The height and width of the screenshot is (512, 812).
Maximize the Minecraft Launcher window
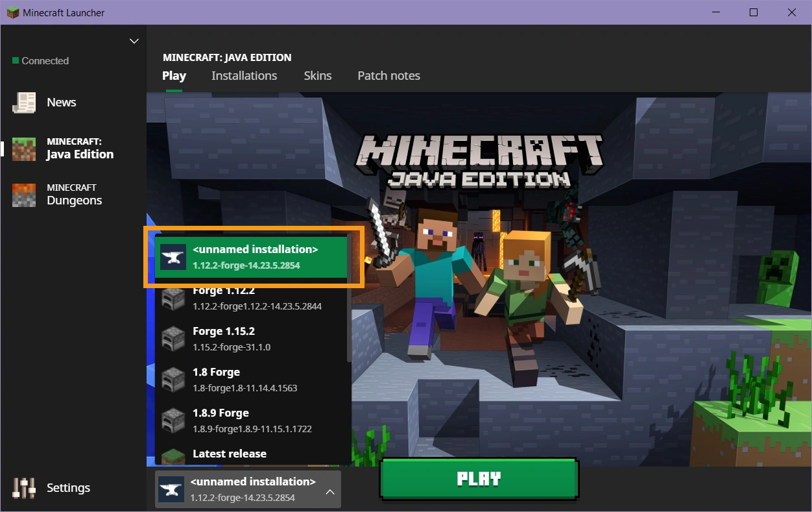pos(753,12)
